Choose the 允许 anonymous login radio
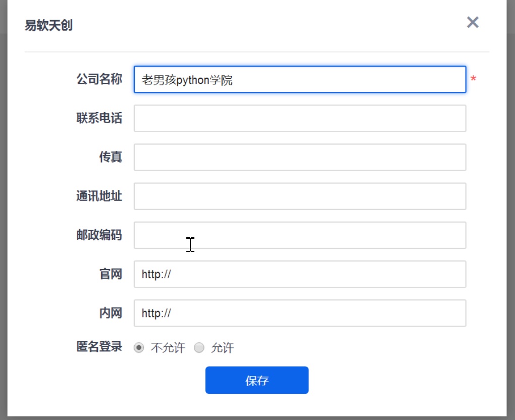This screenshot has height=420, width=515. coord(199,348)
